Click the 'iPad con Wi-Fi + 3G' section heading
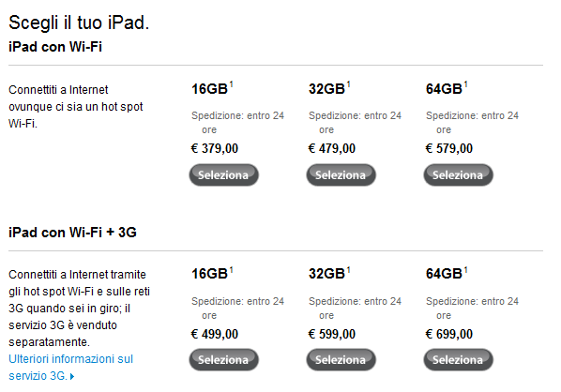Image resolution: width=561 pixels, height=392 pixels. tap(72, 233)
